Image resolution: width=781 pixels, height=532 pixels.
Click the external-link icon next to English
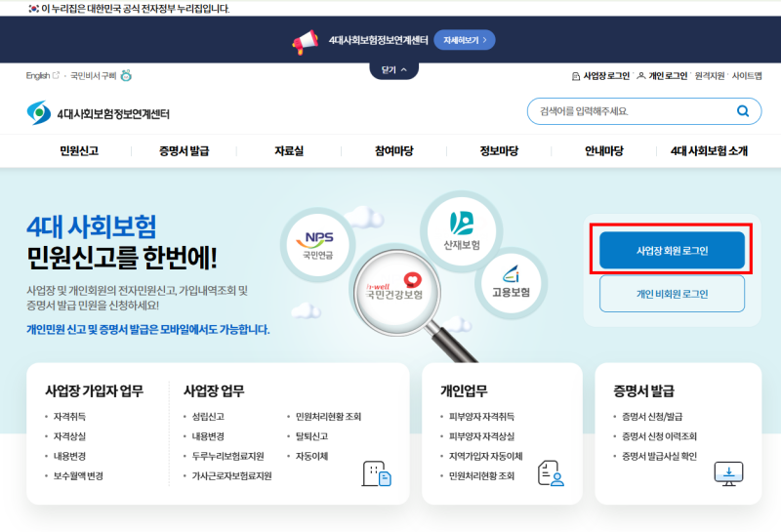(x=57, y=75)
